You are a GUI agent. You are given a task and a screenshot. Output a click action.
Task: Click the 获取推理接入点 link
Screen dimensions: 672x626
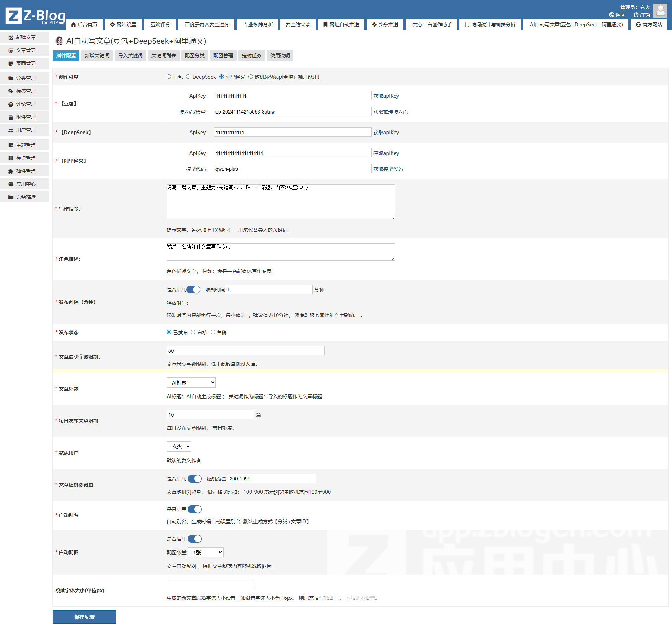pos(390,112)
